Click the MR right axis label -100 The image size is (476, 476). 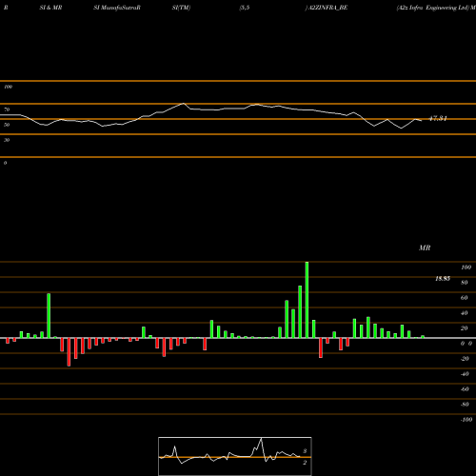(466, 420)
